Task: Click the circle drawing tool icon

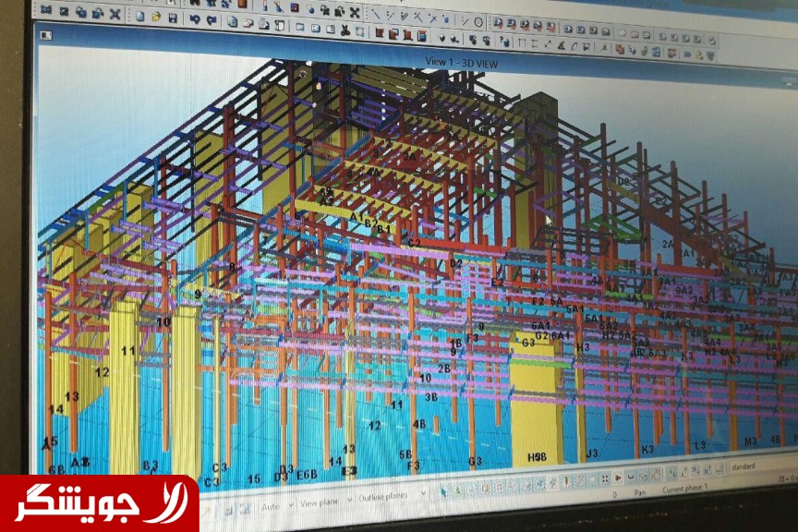Action: tap(478, 22)
